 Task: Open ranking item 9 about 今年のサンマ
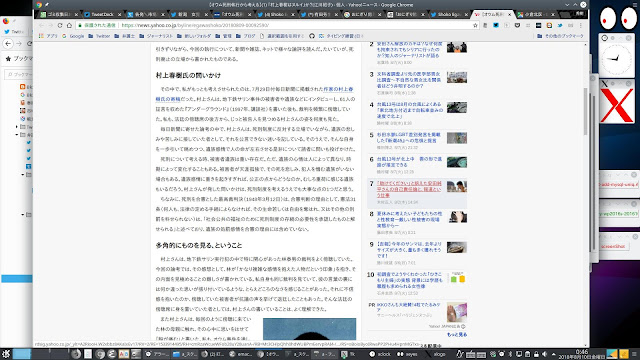tap(409, 250)
